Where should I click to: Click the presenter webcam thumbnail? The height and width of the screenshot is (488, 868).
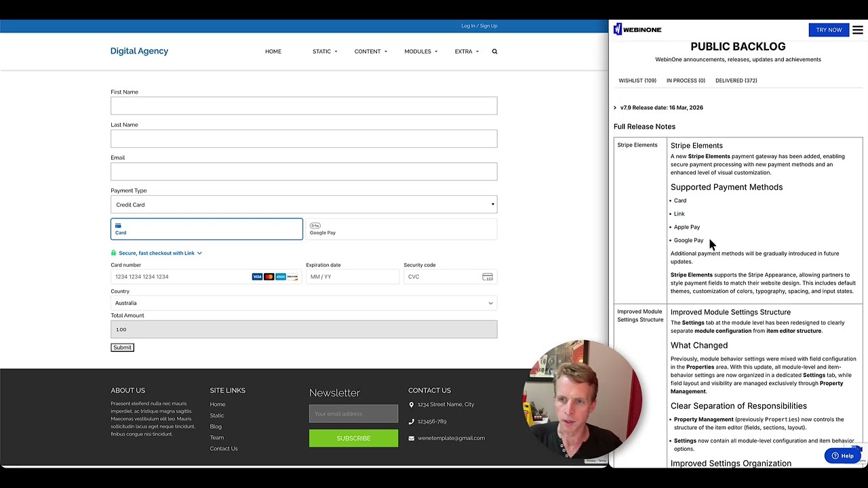click(583, 400)
